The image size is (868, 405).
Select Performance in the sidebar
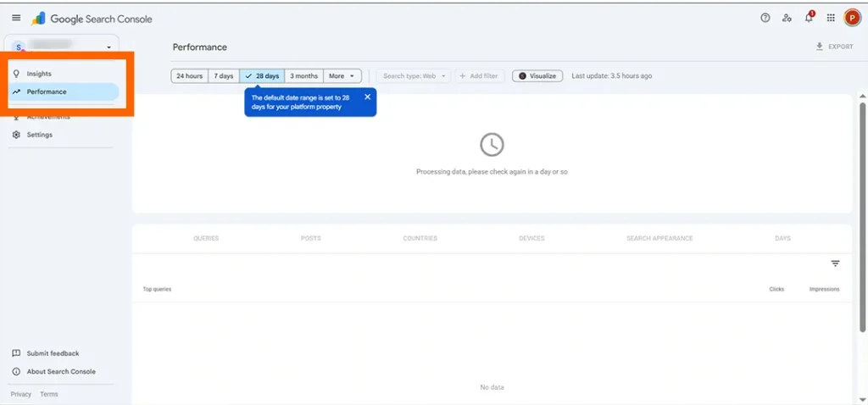click(x=63, y=92)
